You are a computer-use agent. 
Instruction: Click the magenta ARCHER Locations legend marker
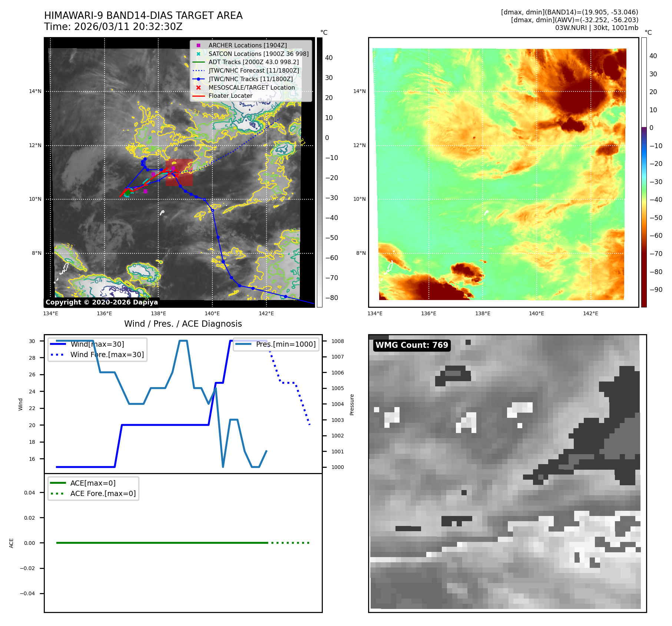coord(198,45)
